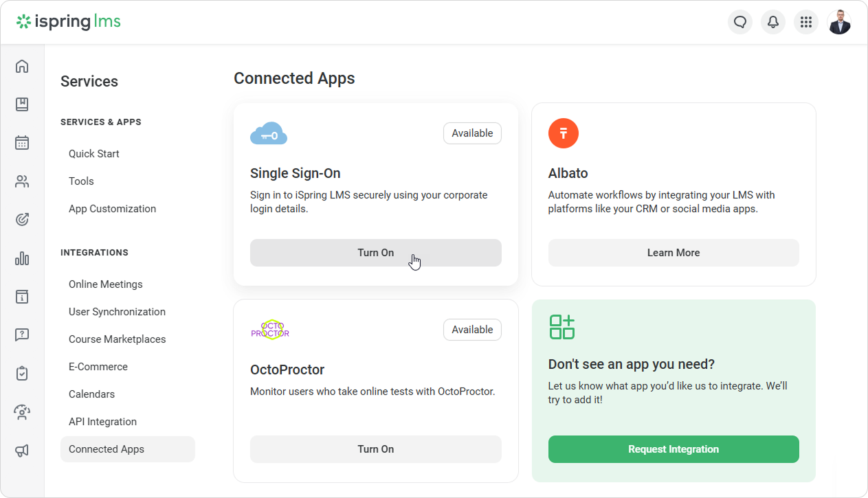Screen dimensions: 868x498
Task: Turn on OctoProctor integration
Action: click(x=375, y=449)
